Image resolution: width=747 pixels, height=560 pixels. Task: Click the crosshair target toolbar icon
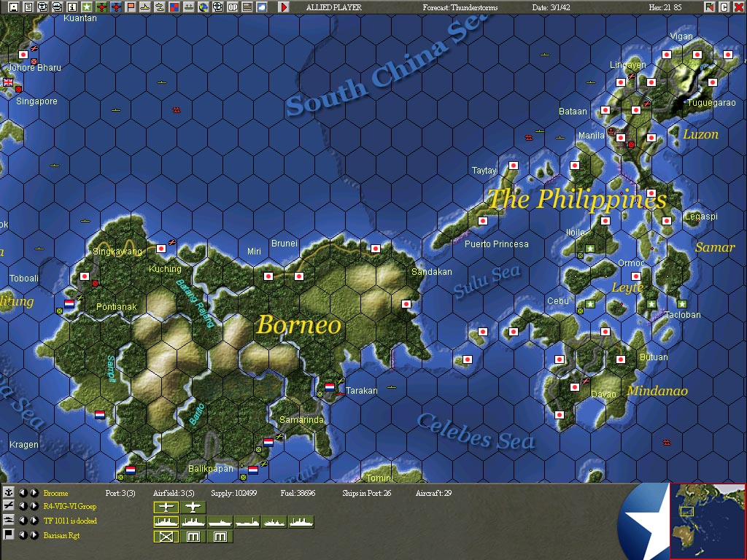pos(217,7)
